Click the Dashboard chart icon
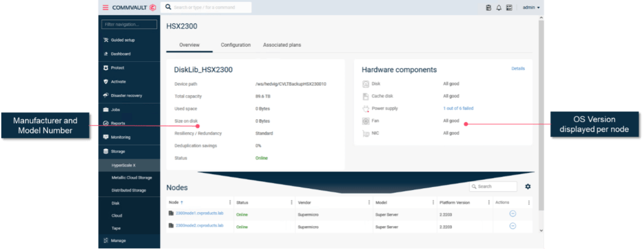This screenshot has height=250, width=644. [x=106, y=54]
